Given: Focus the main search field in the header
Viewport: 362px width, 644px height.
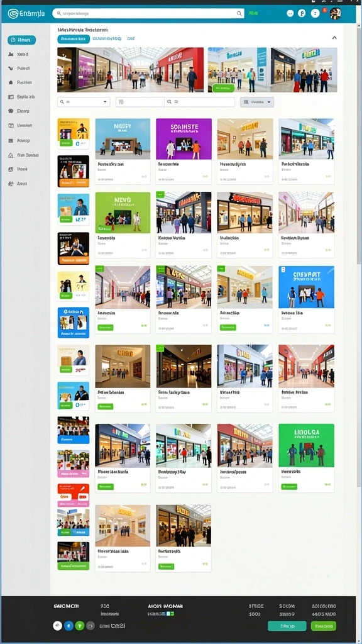Looking at the screenshot, I should pos(148,14).
